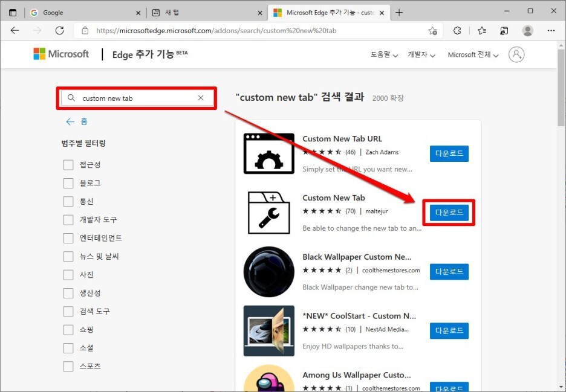Click the scrollbar up arrow
This screenshot has height=392, width=566.
[x=561, y=45]
